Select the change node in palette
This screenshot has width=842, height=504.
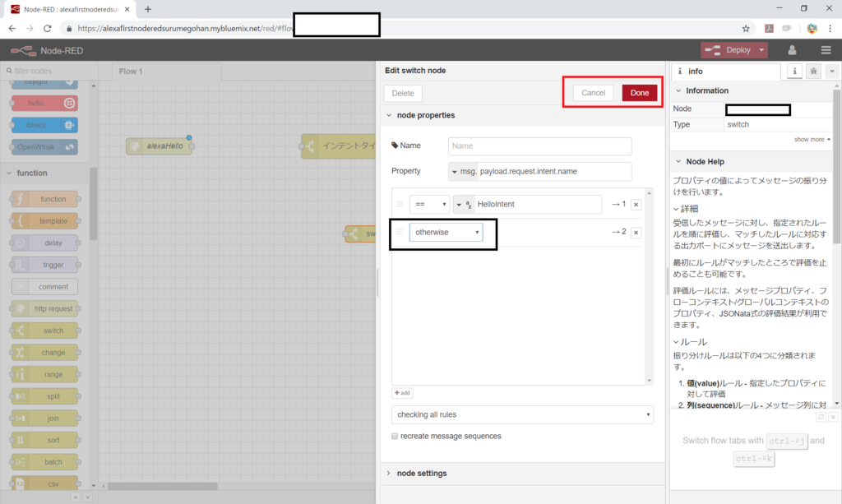click(x=44, y=353)
